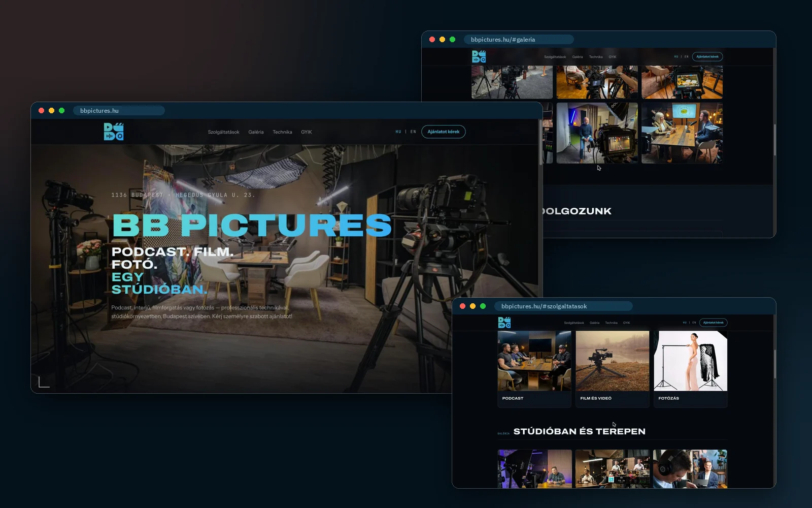The height and width of the screenshot is (508, 812).
Task: Open the top-right gallery photo of the camera monitor
Action: (x=682, y=82)
